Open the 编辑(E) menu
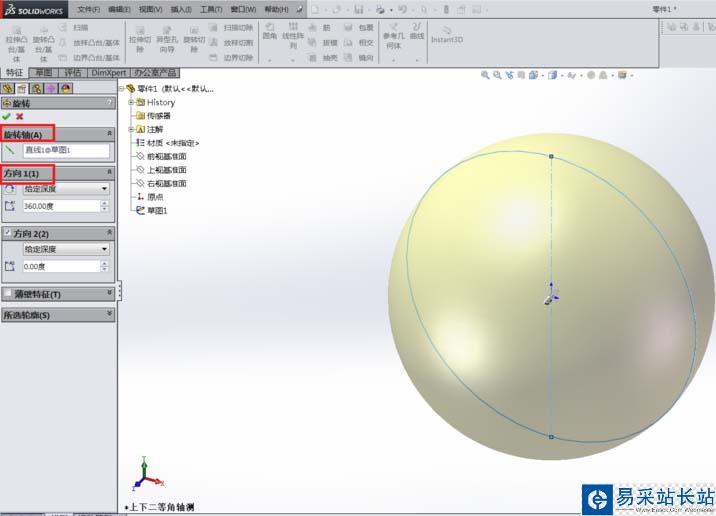 click(x=119, y=9)
